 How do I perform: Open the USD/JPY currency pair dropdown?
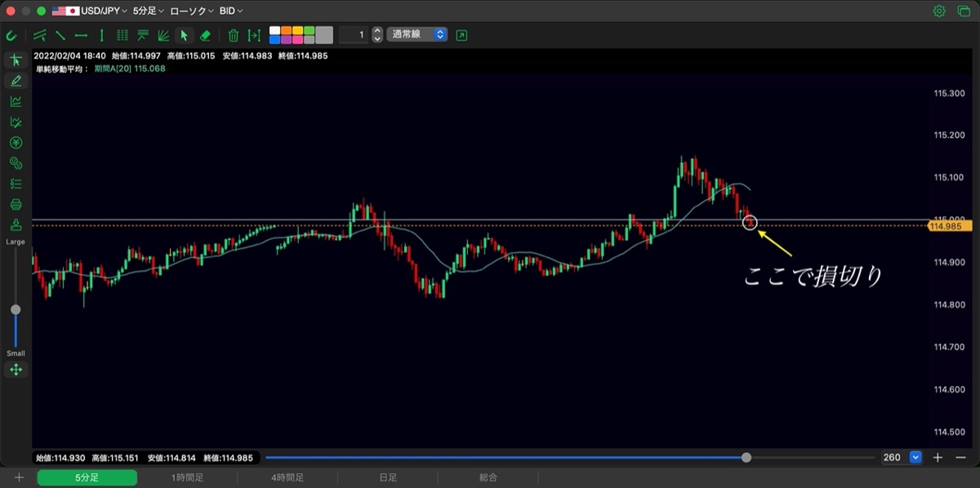click(90, 11)
